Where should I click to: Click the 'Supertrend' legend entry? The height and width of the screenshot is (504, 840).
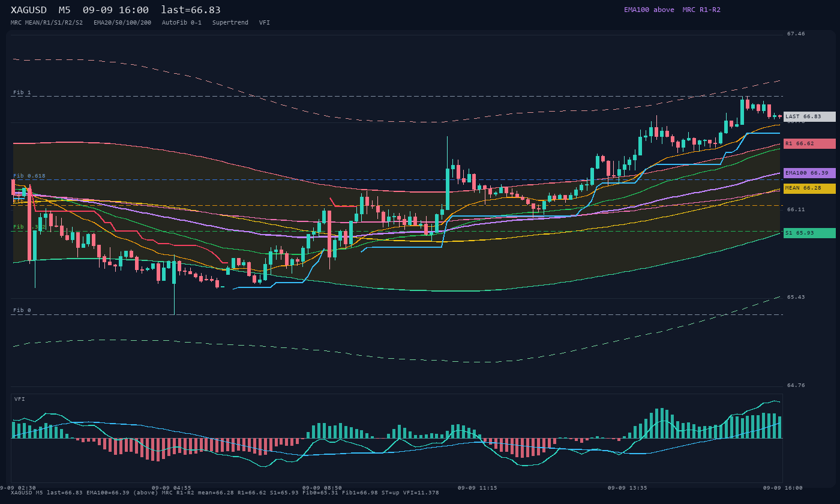point(230,23)
